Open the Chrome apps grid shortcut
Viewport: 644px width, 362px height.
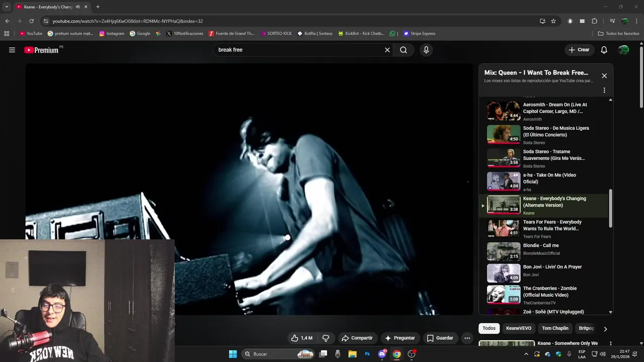(x=7, y=34)
